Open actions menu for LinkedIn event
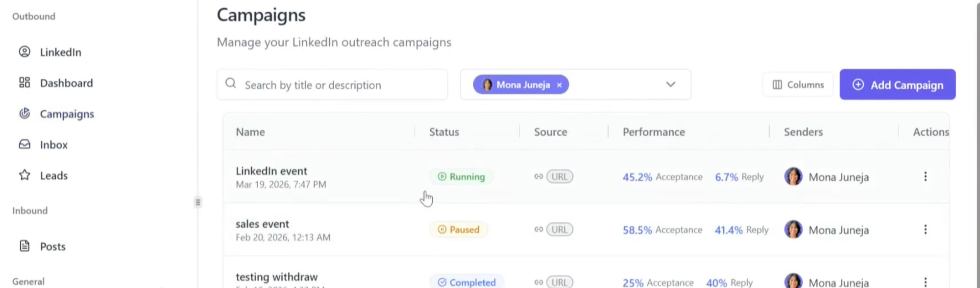The height and width of the screenshot is (288, 980). [x=925, y=177]
